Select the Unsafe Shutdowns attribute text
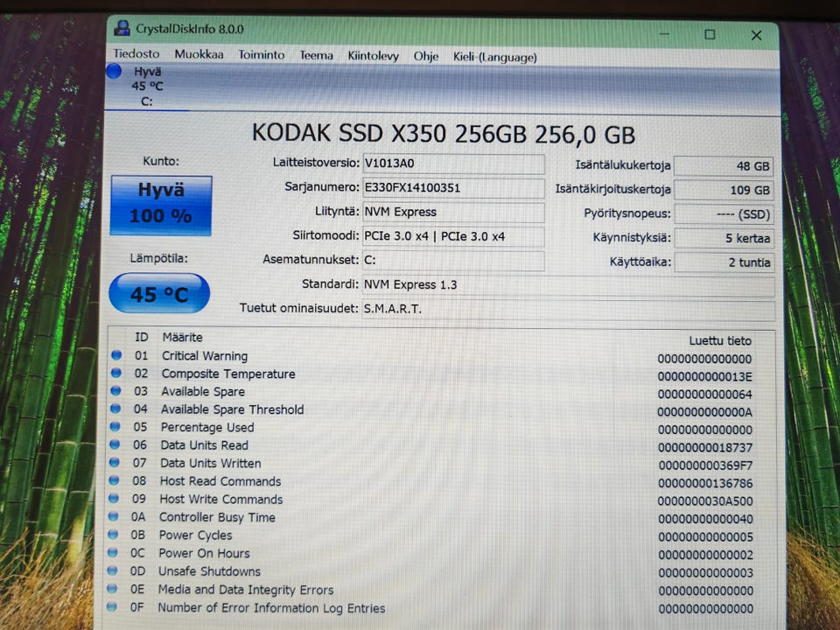 click(209, 571)
